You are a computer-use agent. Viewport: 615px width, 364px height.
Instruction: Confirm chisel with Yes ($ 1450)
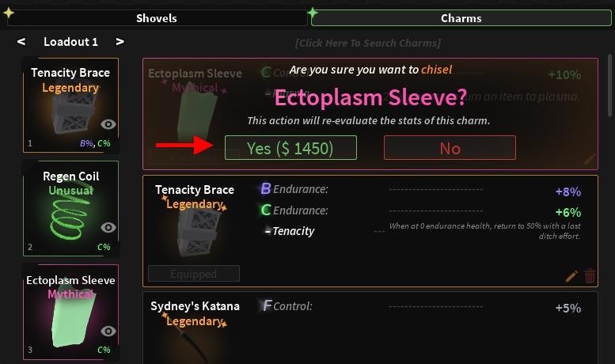coord(290,148)
